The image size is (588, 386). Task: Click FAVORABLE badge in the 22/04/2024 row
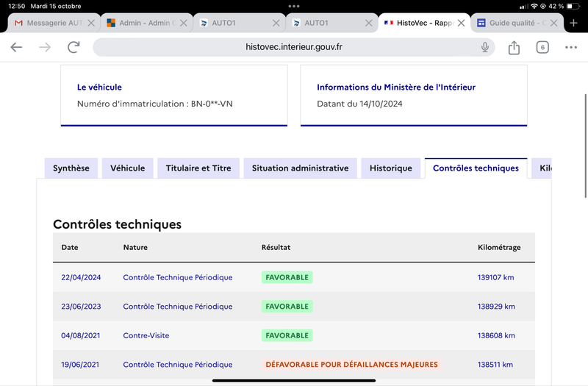pyautogui.click(x=287, y=278)
